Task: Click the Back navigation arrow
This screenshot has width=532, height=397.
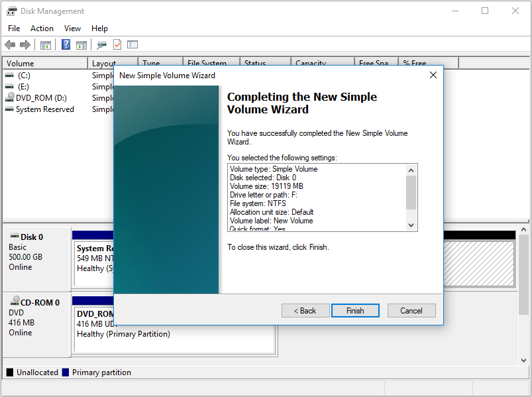Action: [x=9, y=44]
